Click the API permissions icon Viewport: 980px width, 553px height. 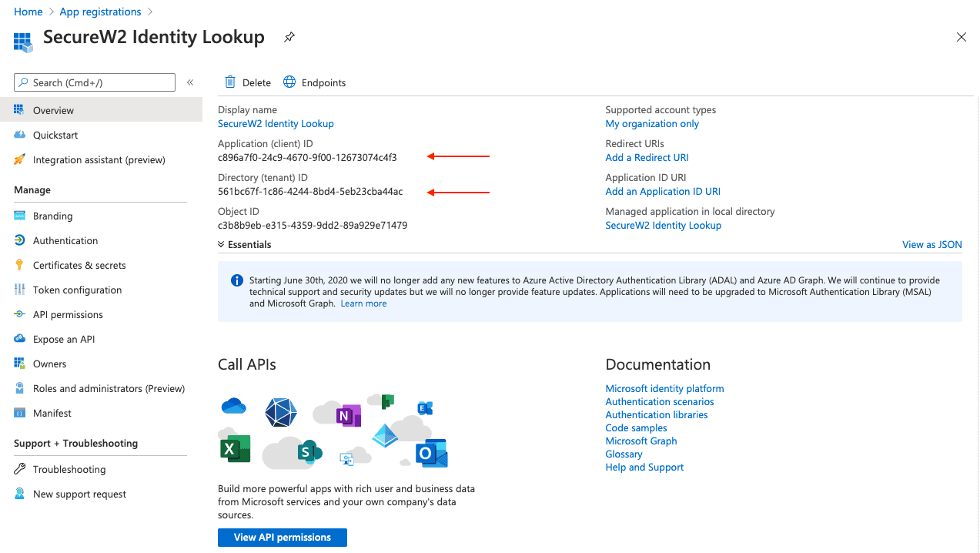pyautogui.click(x=19, y=314)
